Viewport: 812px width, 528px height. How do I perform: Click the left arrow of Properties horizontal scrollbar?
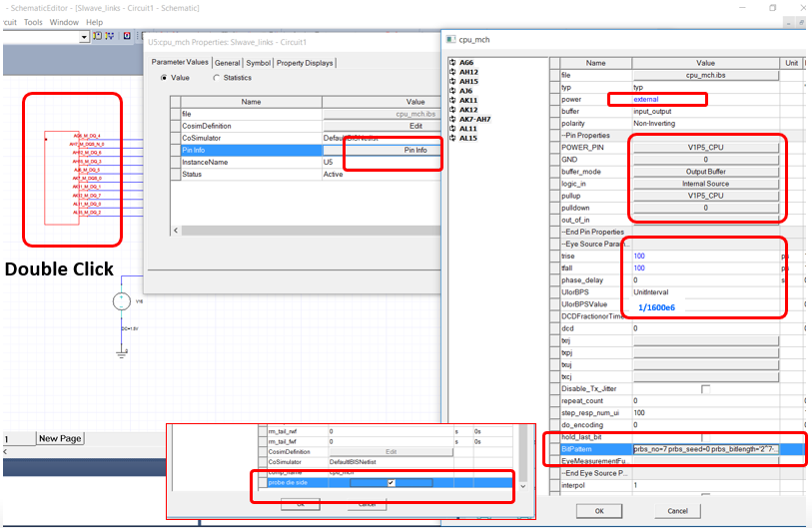pyautogui.click(x=176, y=231)
